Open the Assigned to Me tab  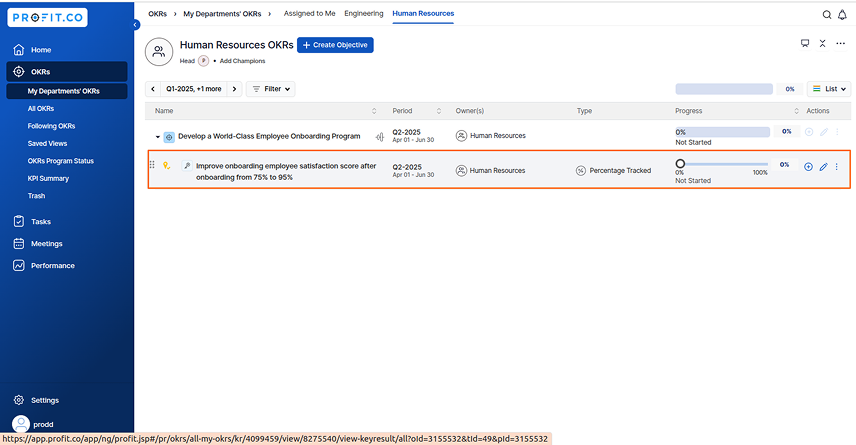(x=310, y=14)
